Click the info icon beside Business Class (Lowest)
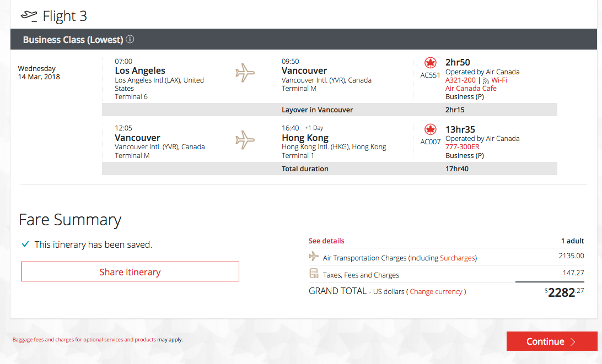This screenshot has width=602, height=364. (130, 39)
